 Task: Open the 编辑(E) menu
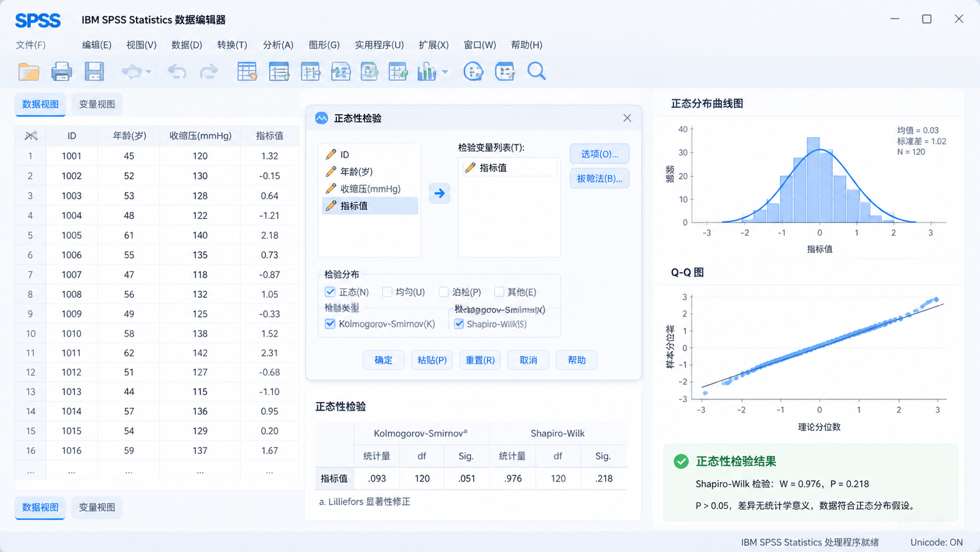pyautogui.click(x=97, y=45)
